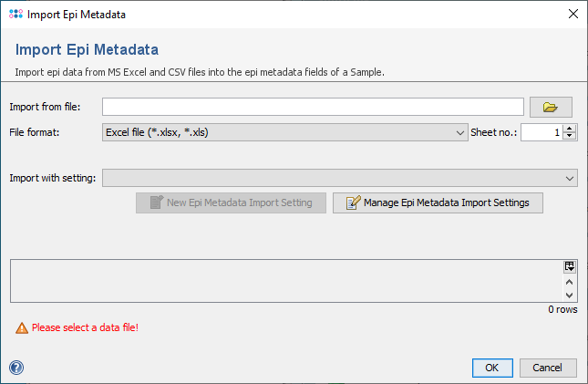Open Manage Epi Metadata Import Settings
Image resolution: width=588 pixels, height=384 pixels.
(438, 202)
